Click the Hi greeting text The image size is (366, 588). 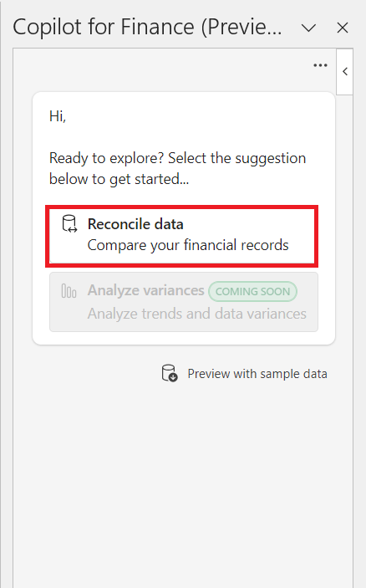pyautogui.click(x=58, y=116)
